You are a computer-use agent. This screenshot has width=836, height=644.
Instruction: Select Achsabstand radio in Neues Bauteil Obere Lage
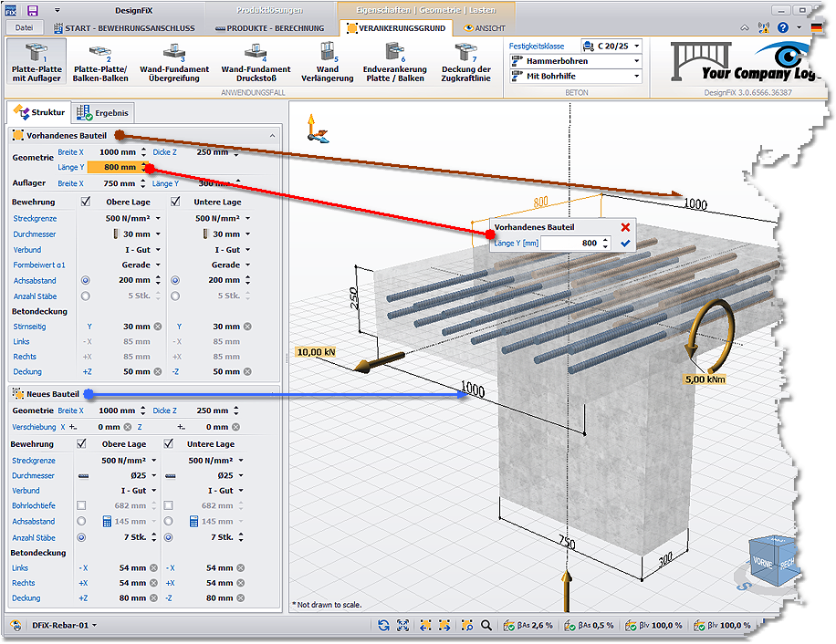tap(81, 521)
